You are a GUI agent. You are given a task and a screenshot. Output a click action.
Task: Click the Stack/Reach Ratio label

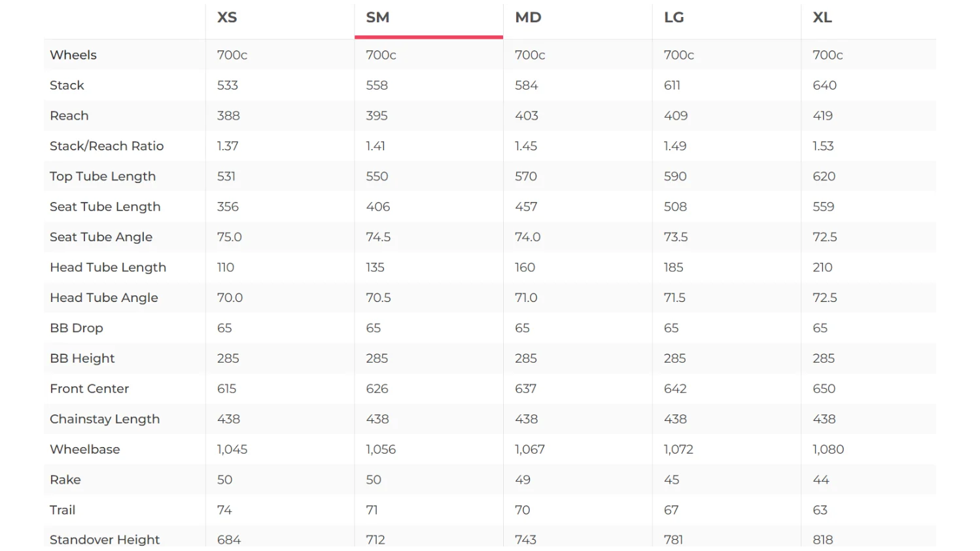(x=107, y=146)
